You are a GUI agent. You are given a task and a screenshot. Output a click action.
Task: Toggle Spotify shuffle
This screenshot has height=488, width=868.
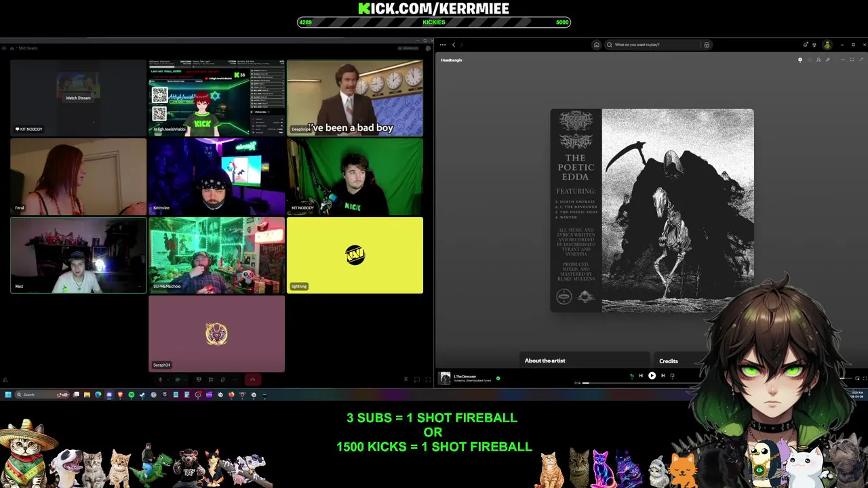coord(631,375)
